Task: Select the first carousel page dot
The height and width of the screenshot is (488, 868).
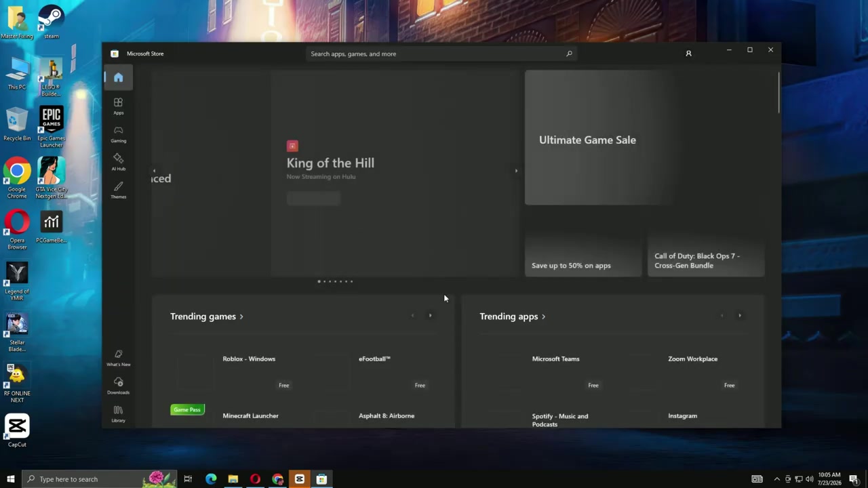Action: click(x=319, y=281)
